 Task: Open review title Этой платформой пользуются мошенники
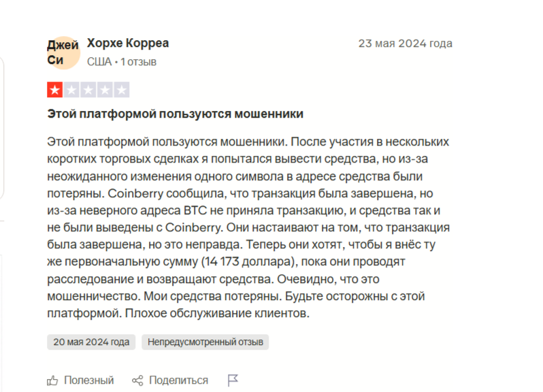(175, 114)
